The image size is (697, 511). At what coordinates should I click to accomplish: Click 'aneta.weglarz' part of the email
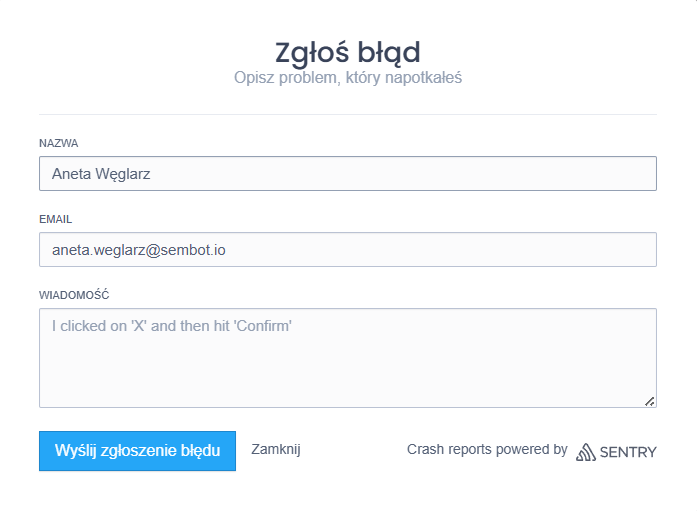pos(98,250)
